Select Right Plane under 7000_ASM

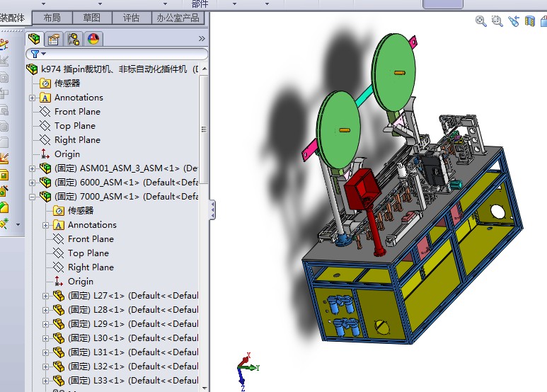tap(91, 267)
